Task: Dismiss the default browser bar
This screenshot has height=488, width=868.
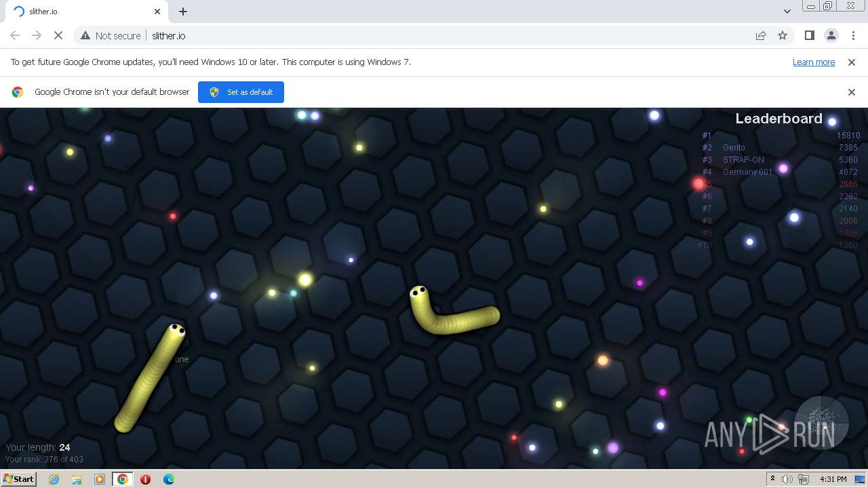Action: pos(852,92)
